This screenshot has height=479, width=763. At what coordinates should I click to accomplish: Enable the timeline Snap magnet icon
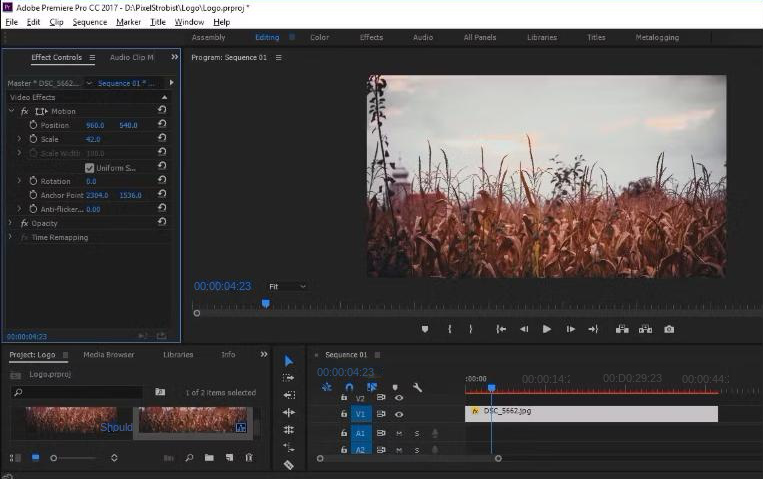(349, 387)
